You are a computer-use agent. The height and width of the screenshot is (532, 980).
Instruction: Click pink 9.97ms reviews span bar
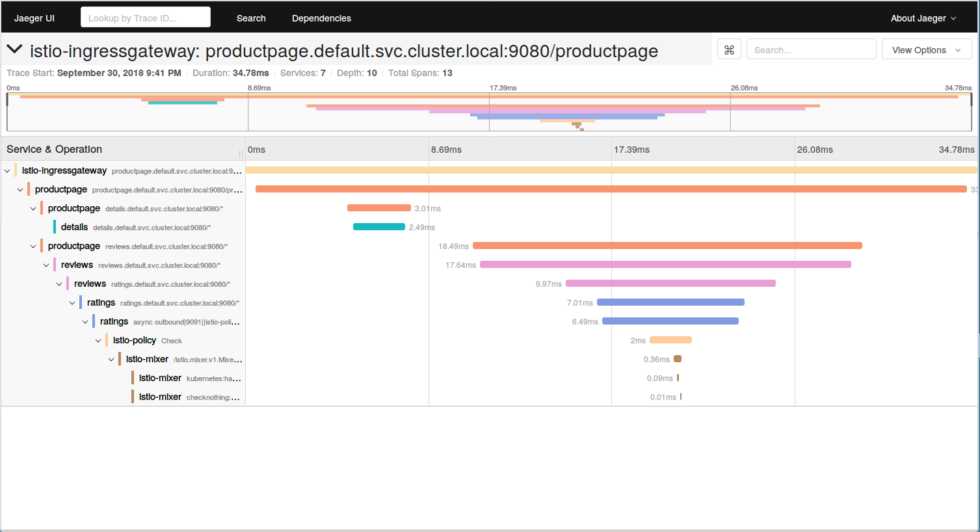pyautogui.click(x=670, y=284)
